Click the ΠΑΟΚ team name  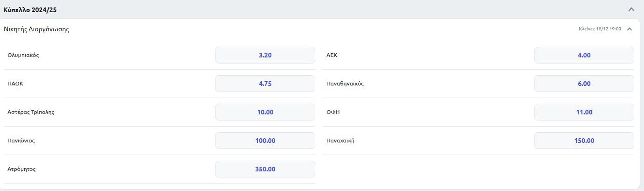click(x=15, y=84)
